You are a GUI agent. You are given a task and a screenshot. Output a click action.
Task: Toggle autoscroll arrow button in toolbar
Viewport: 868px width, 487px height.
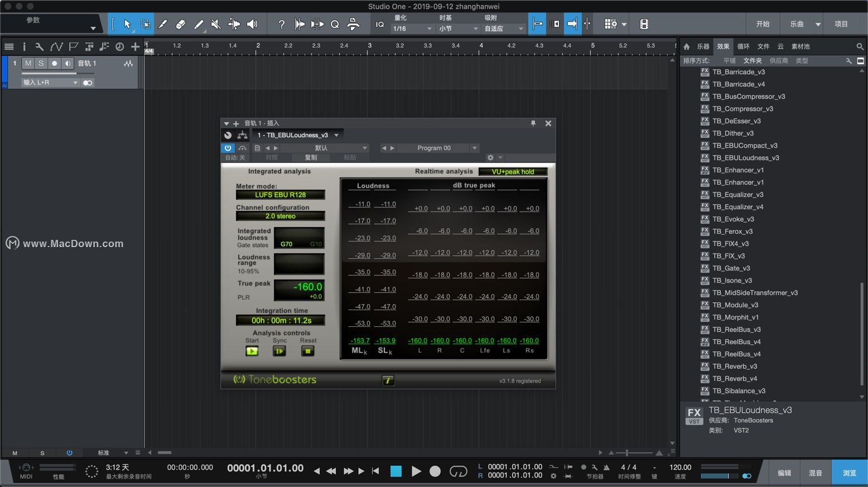(572, 24)
